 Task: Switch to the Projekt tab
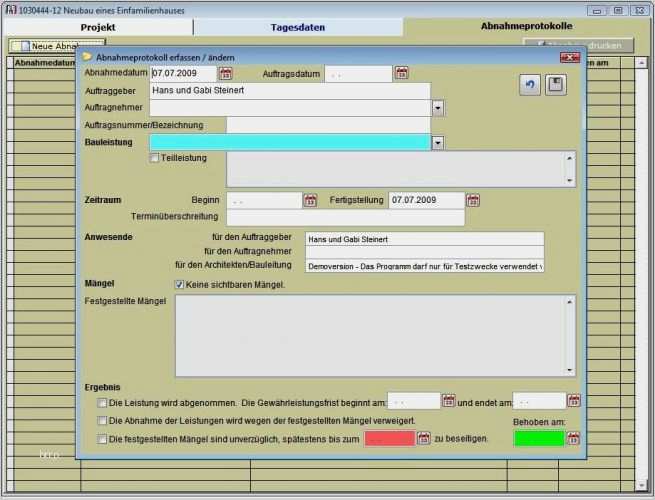click(97, 27)
